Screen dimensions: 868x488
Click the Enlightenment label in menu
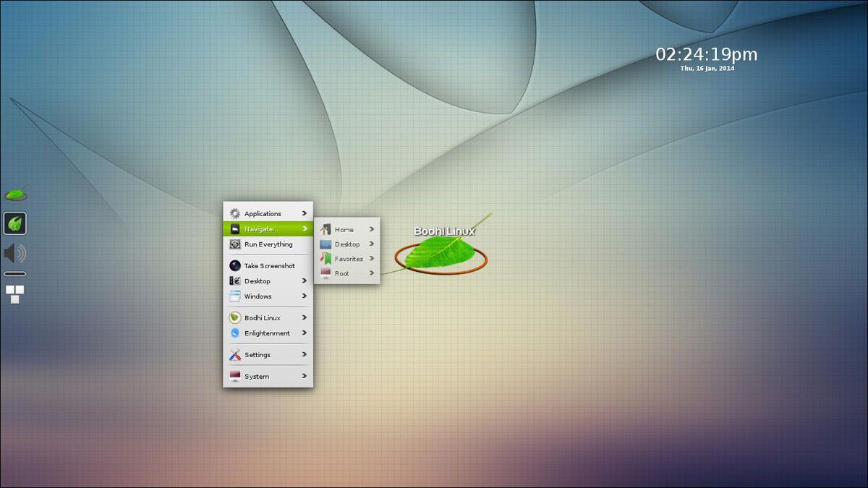267,333
